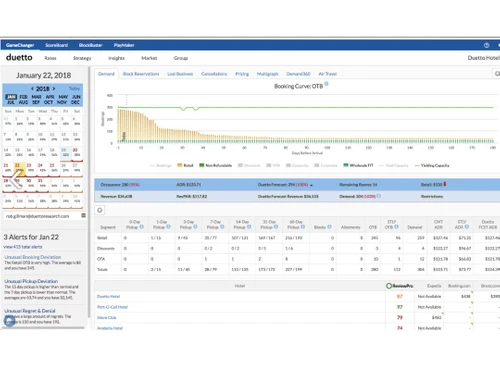This screenshot has height=375, width=500.
Task: Open the Air Travel tab
Action: (327, 74)
